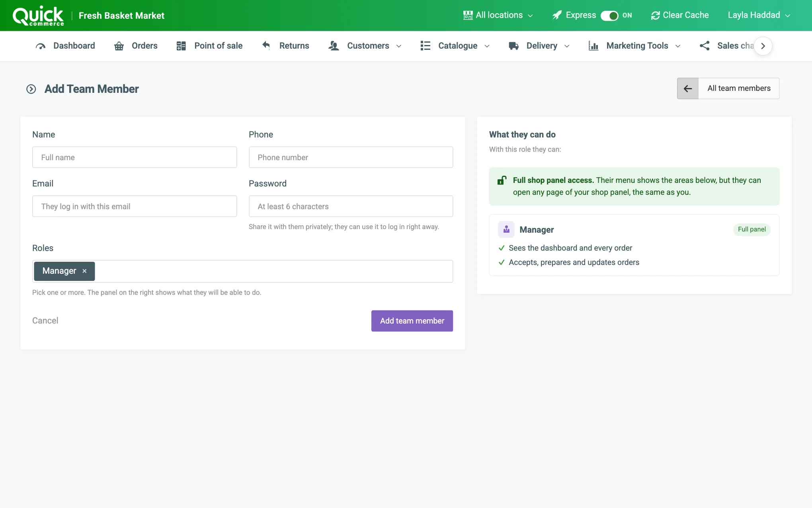812x508 pixels.
Task: Toggle the Express switch off
Action: [609, 16]
